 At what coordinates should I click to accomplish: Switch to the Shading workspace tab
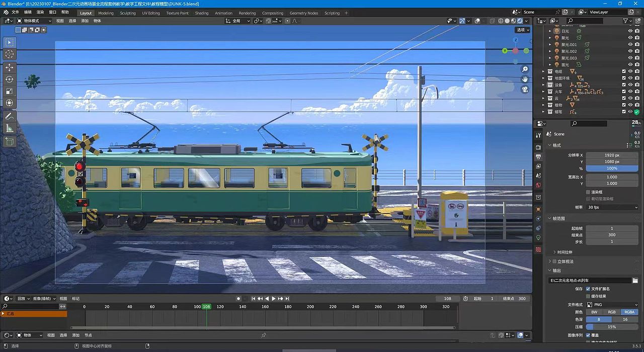point(202,13)
